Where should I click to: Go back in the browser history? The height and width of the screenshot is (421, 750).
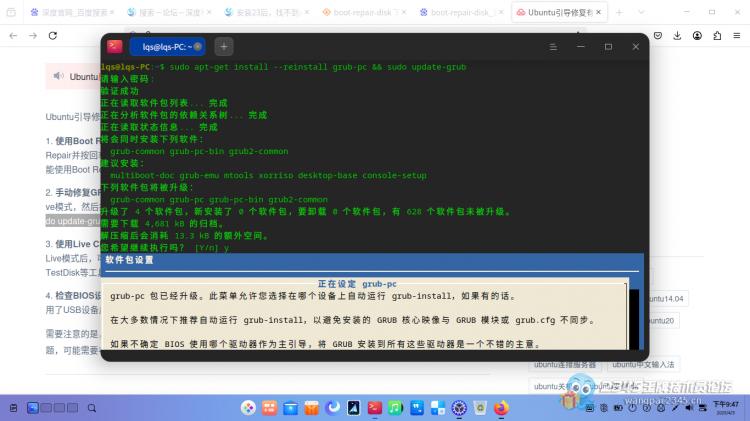pos(13,35)
